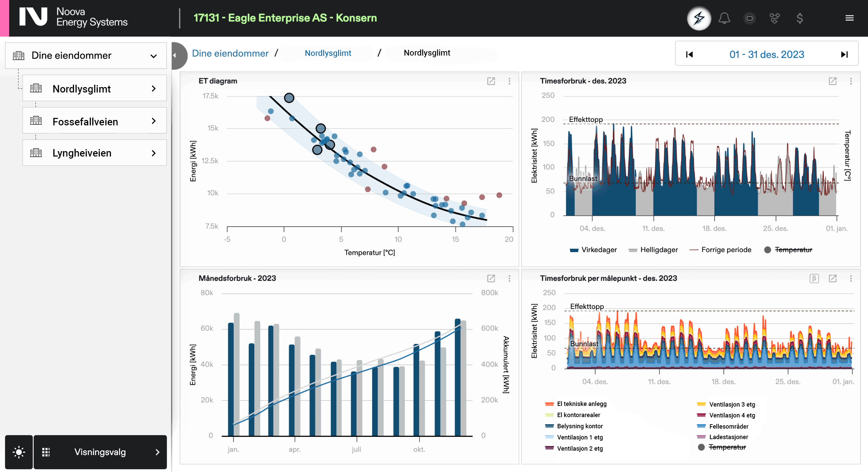Click Dine eiendommer breadcrumb link
The height and width of the screenshot is (472, 868).
tap(230, 53)
